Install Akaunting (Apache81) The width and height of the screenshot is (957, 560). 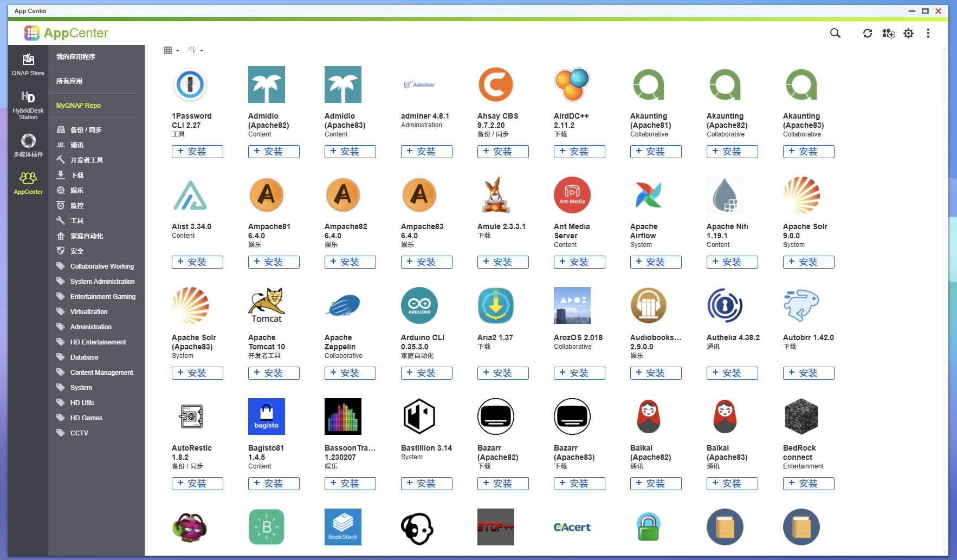[656, 152]
